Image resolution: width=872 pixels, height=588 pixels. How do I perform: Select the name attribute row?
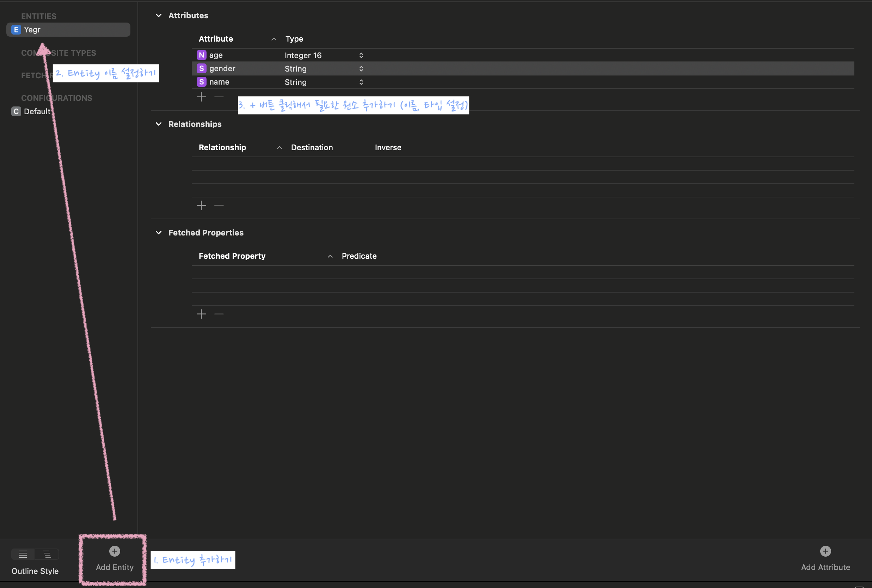219,82
